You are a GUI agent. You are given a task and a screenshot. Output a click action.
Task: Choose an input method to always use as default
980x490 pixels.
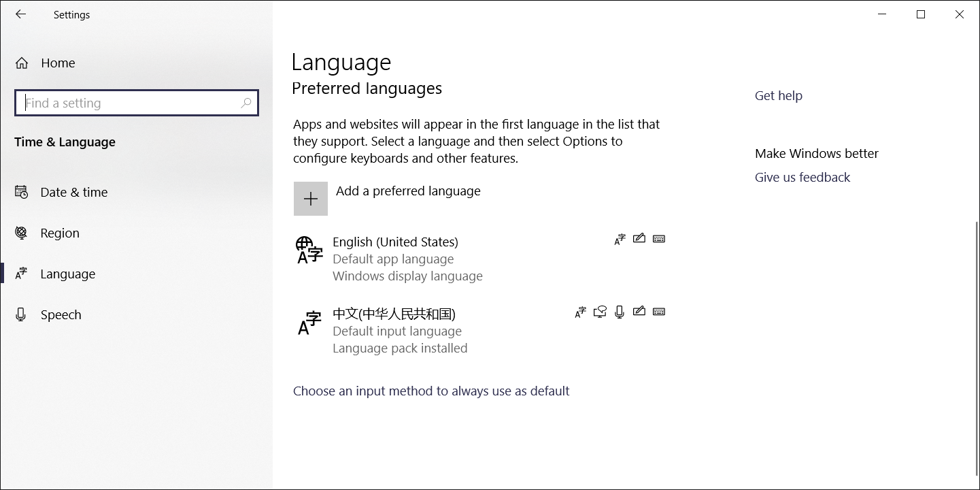[431, 391]
